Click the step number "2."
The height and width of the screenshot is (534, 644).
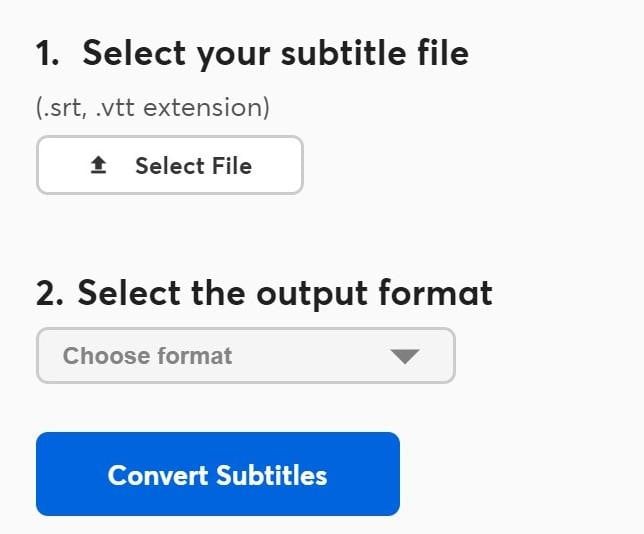[51, 293]
